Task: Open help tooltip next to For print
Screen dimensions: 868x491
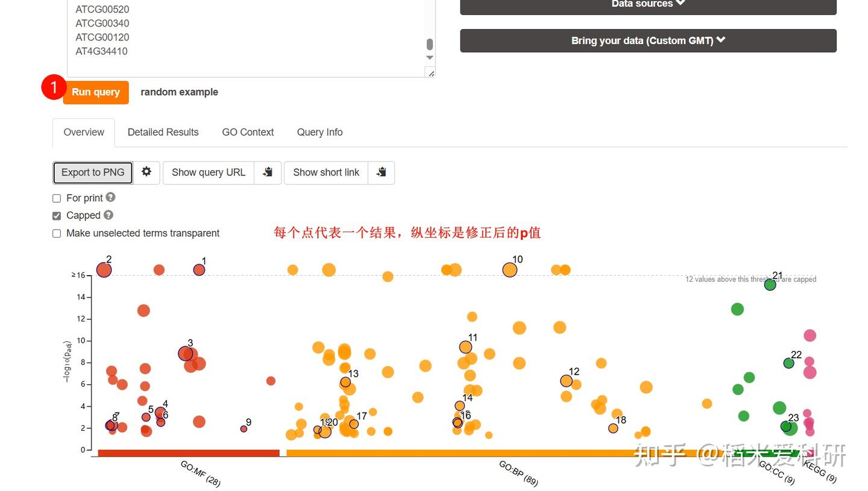Action: [x=110, y=197]
